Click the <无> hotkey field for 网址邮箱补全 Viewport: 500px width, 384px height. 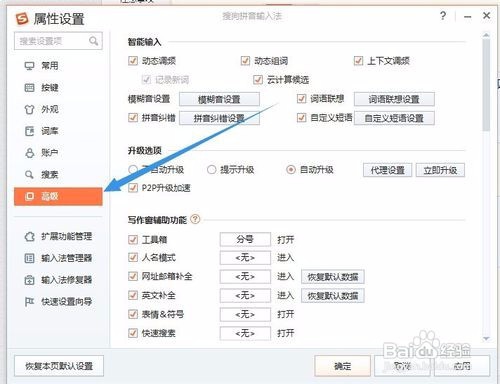pos(245,277)
